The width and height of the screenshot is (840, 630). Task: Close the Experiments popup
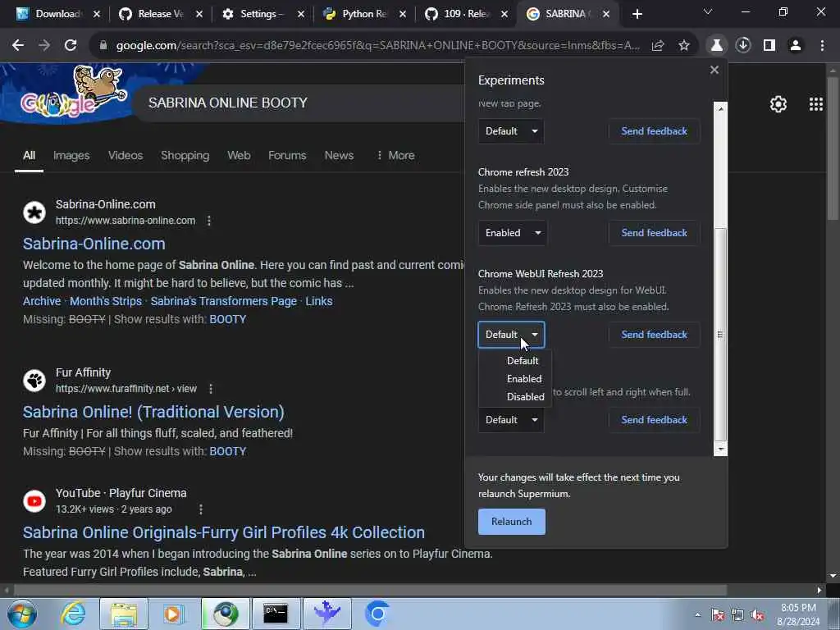point(714,71)
